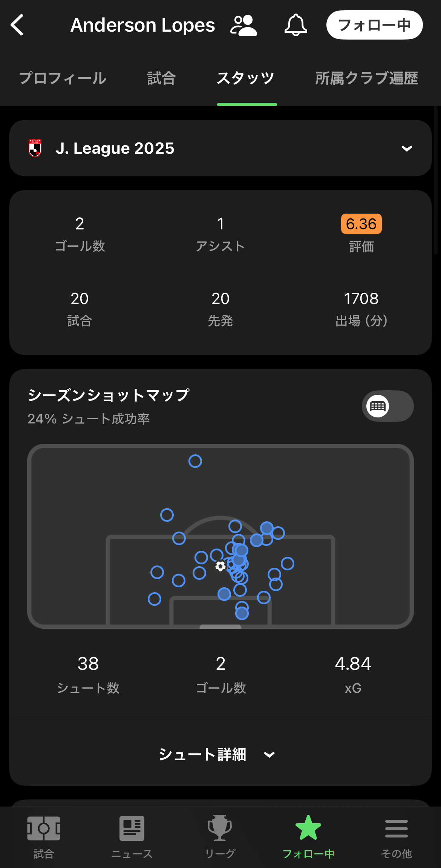Switch to the 所属クラブ遍歴 tab
The image size is (441, 868).
pos(366,78)
